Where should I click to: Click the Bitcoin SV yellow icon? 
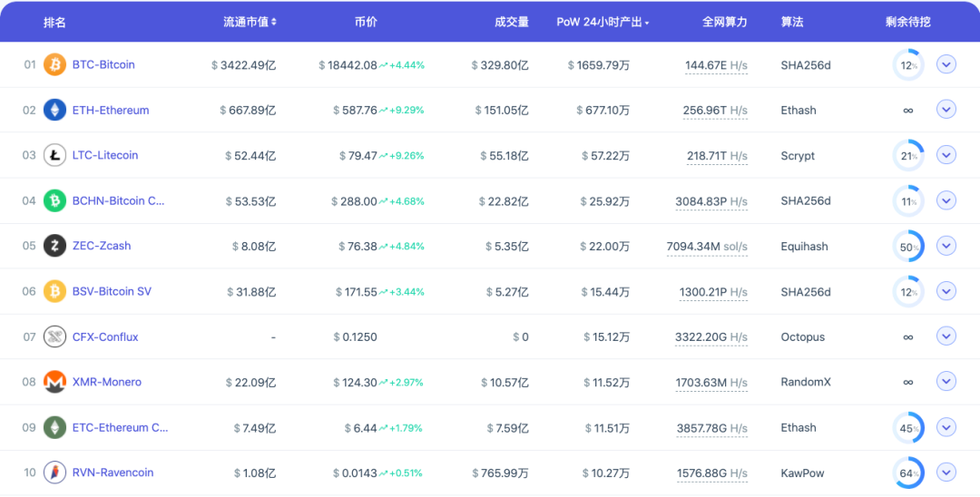55,292
